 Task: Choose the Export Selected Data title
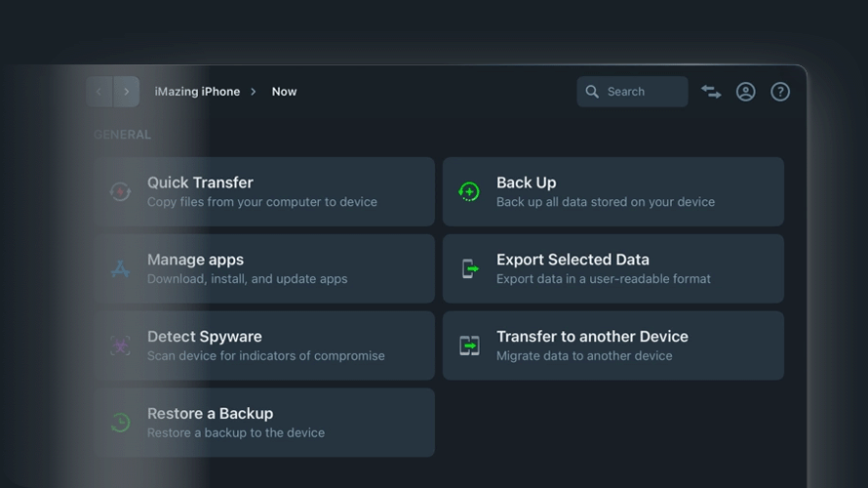pyautogui.click(x=572, y=260)
